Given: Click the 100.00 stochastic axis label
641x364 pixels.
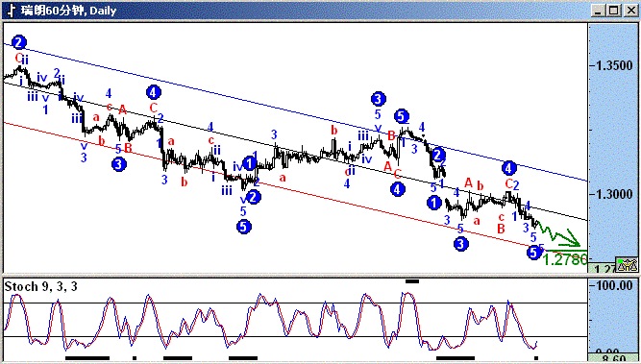Looking at the screenshot, I should click(x=614, y=284).
